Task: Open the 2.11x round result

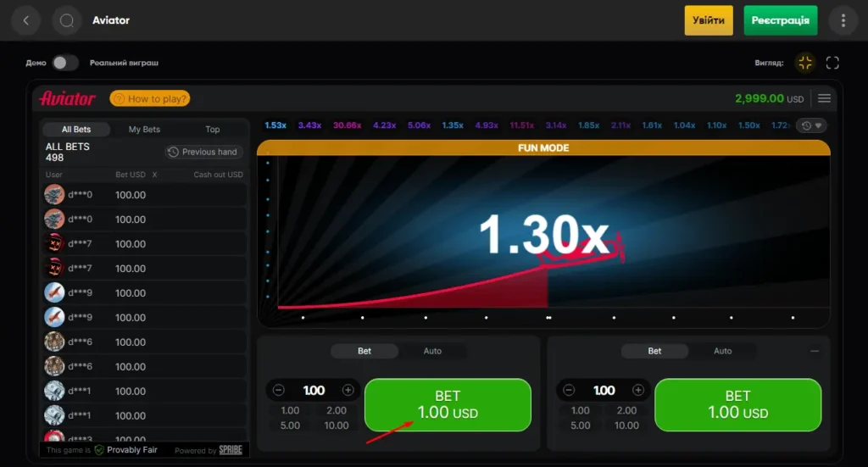Action: (620, 125)
